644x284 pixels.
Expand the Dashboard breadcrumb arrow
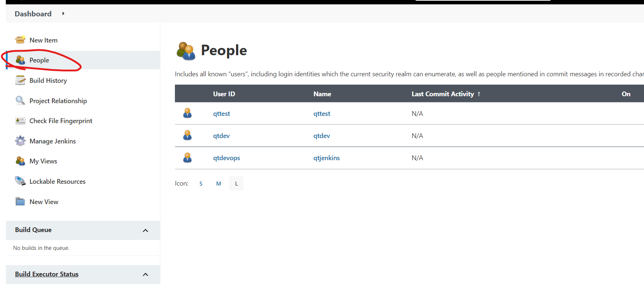pyautogui.click(x=63, y=13)
